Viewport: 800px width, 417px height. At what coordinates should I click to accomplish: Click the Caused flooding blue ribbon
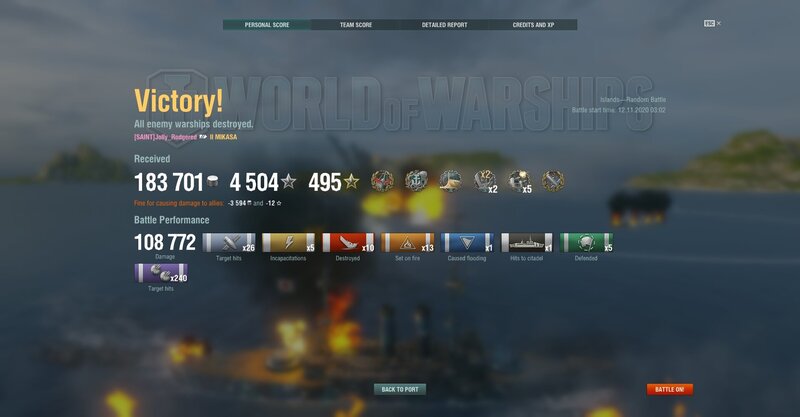point(467,243)
